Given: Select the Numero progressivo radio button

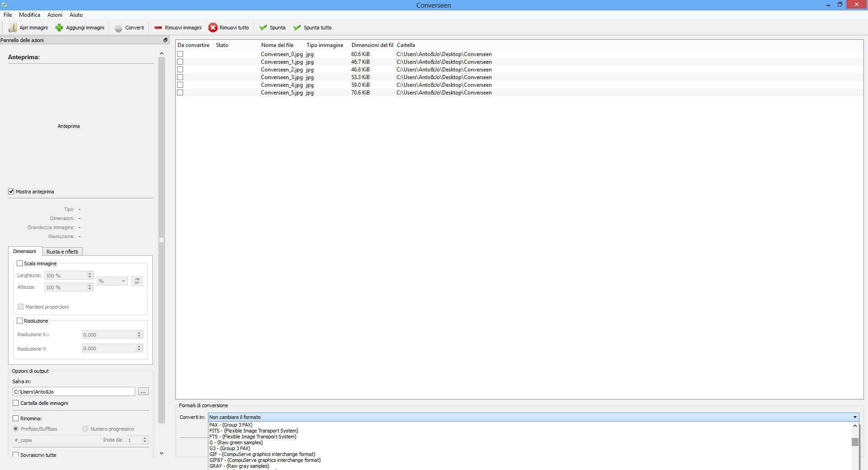Looking at the screenshot, I should click(x=85, y=429).
